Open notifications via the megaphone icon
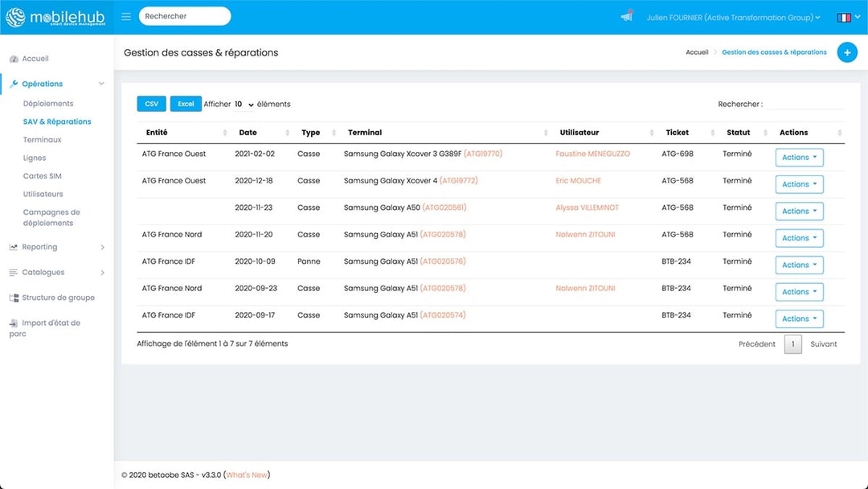Screen dimensions: 868x489 coord(626,15)
